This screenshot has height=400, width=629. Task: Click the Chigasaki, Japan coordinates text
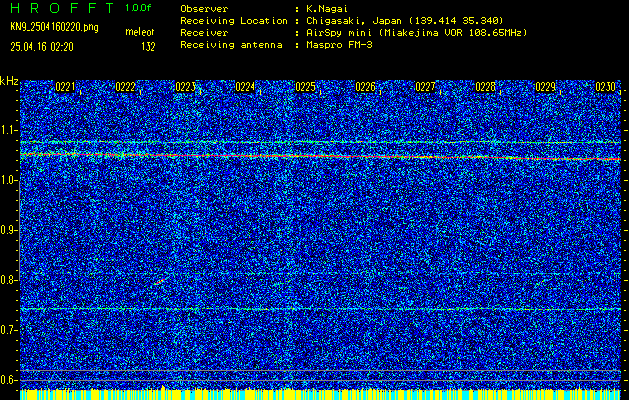point(405,20)
